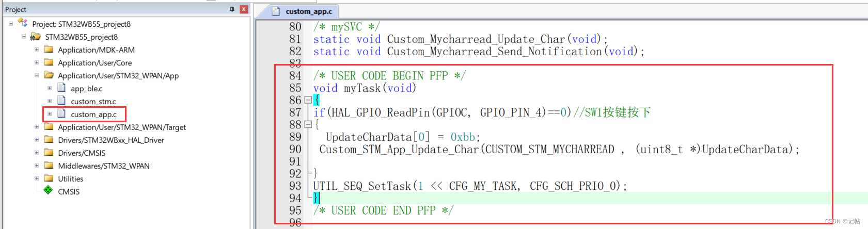868x229 pixels.
Task: Expand the Utilities folder
Action: [x=37, y=178]
